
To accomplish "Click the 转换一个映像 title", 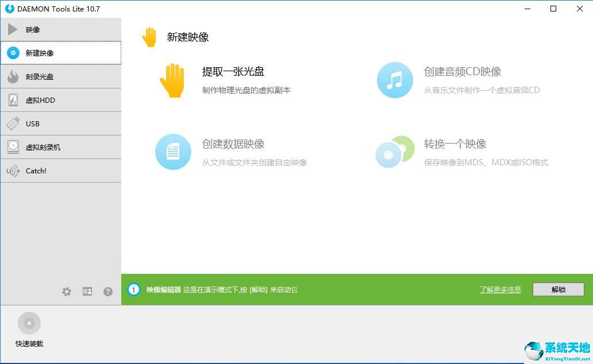I will pyautogui.click(x=455, y=144).
